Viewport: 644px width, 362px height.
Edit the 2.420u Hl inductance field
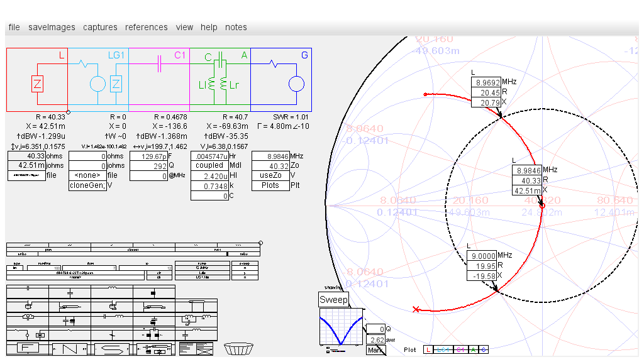point(209,176)
